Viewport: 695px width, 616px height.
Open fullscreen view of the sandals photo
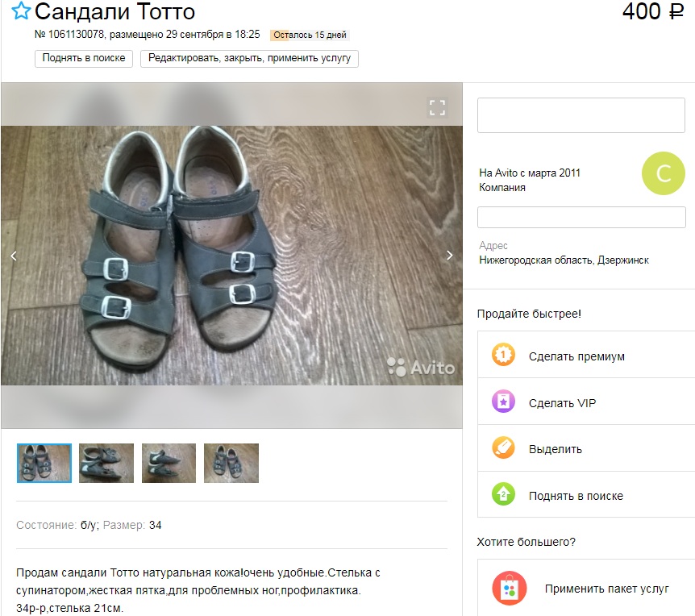(x=437, y=108)
